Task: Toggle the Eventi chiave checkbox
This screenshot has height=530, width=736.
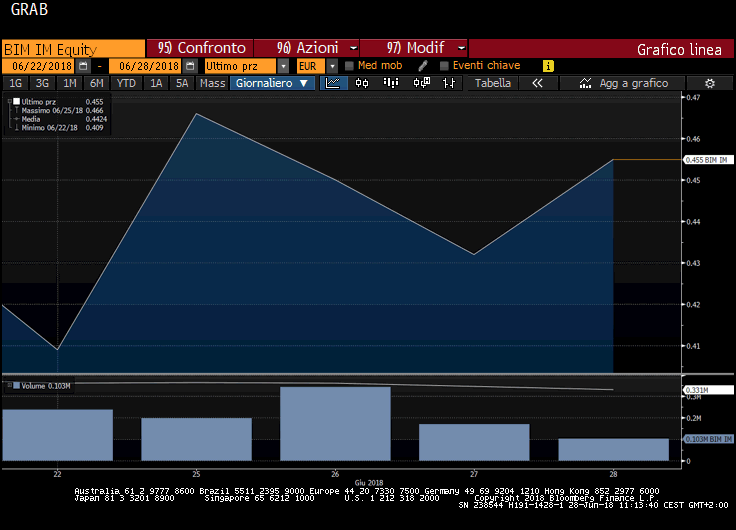Action: tap(444, 66)
